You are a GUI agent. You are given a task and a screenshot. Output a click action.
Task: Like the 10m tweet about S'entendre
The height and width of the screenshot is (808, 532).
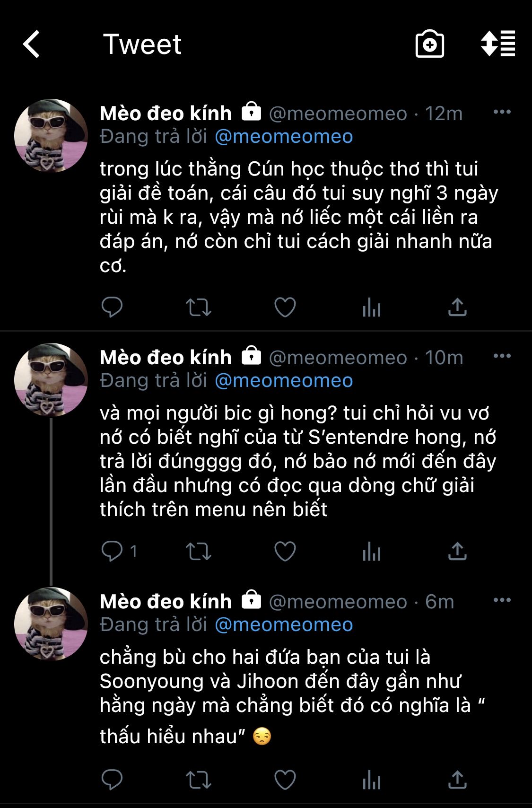285,552
